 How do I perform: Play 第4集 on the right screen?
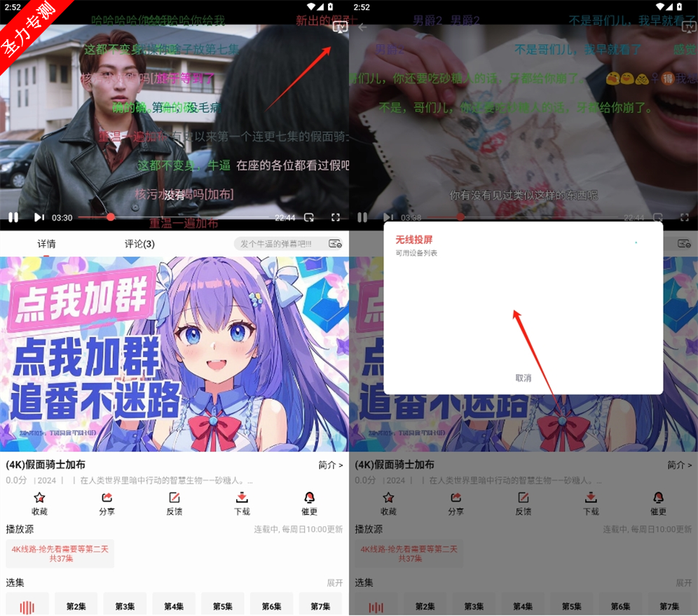(523, 604)
